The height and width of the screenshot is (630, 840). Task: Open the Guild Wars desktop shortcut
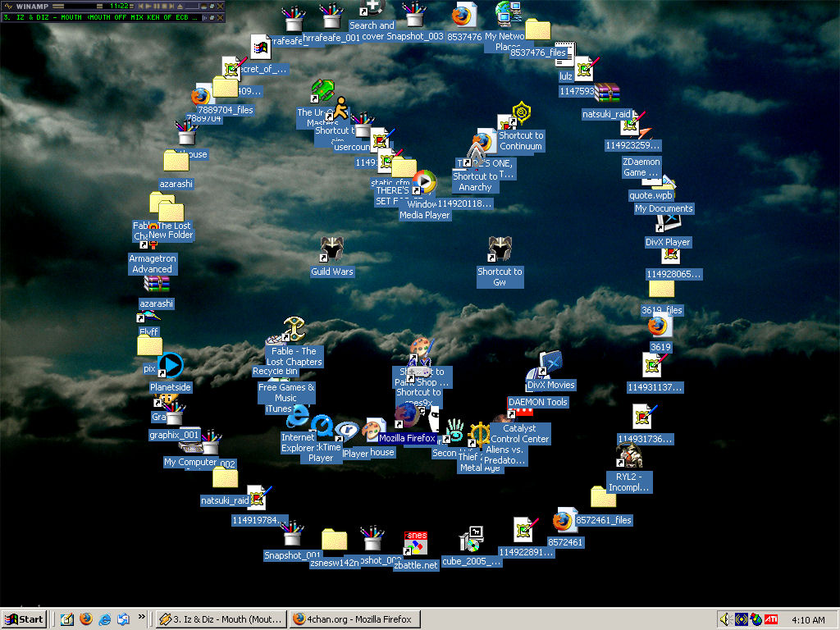point(331,250)
